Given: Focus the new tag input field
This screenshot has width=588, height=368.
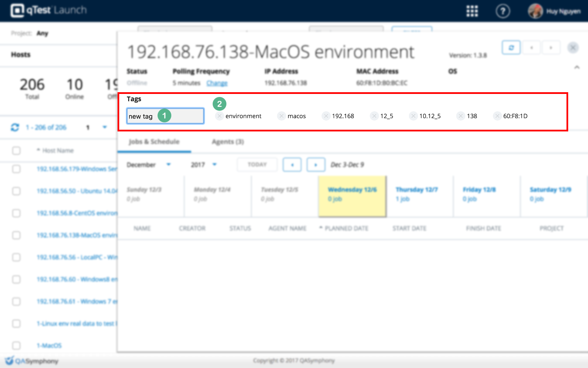Looking at the screenshot, I should (x=165, y=116).
